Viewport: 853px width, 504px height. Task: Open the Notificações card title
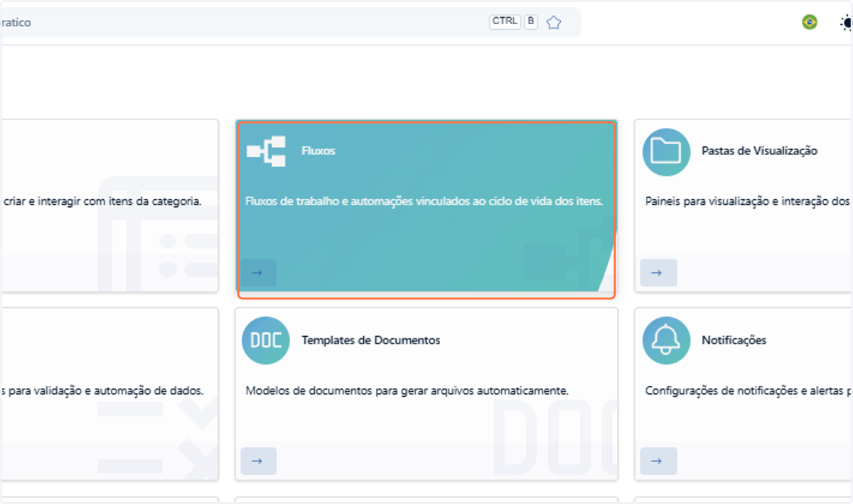click(734, 341)
